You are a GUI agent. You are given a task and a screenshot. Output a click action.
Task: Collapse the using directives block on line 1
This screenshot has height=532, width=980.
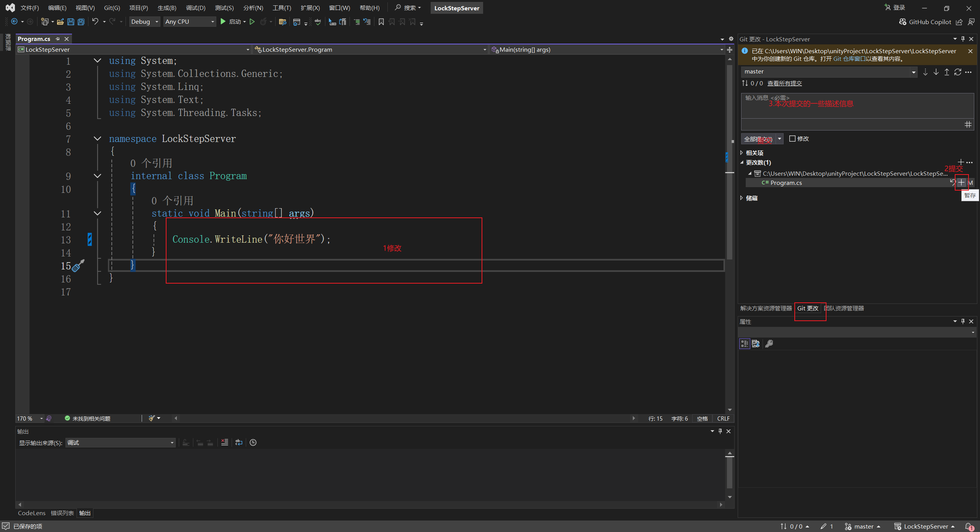click(x=98, y=60)
